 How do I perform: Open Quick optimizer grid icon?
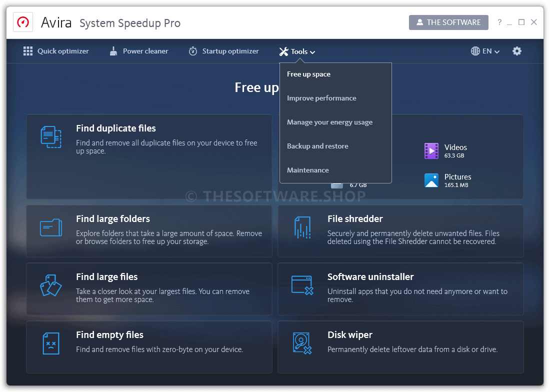point(27,51)
